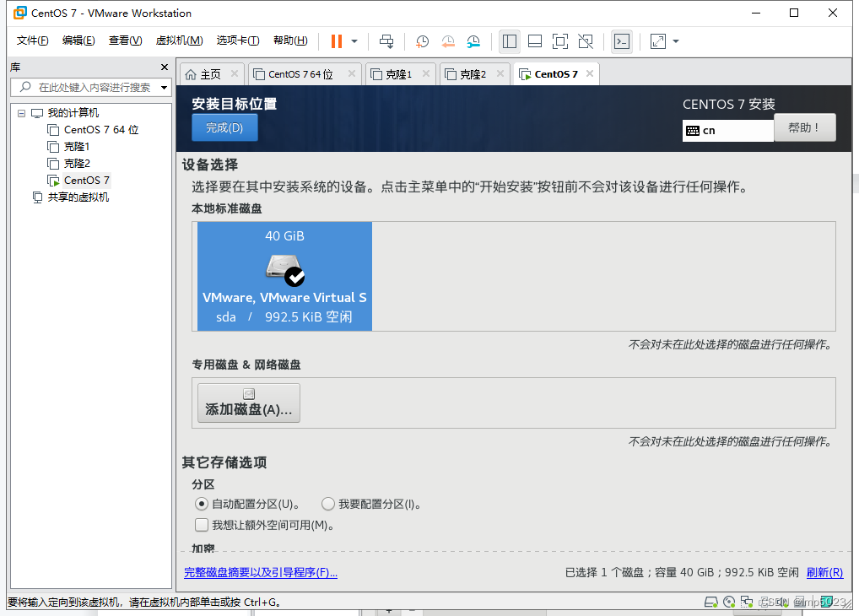Click the disk drive icon with checkmark

(285, 270)
